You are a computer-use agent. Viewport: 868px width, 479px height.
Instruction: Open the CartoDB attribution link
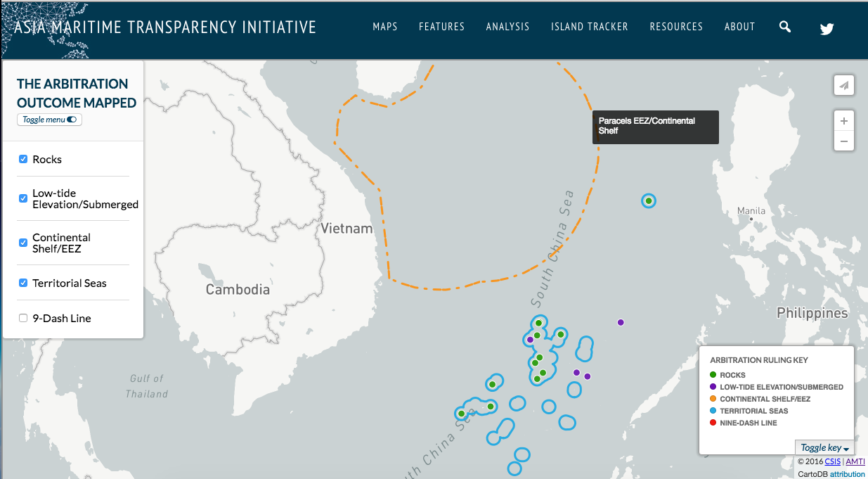click(847, 474)
